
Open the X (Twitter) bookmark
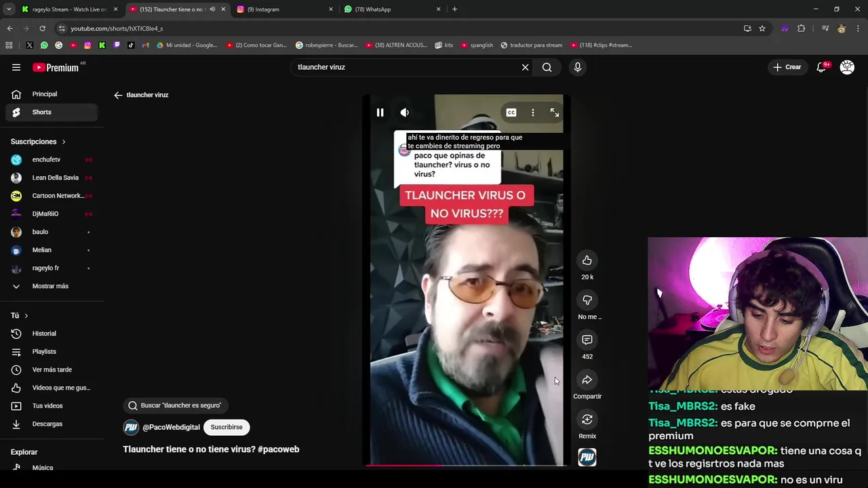30,45
